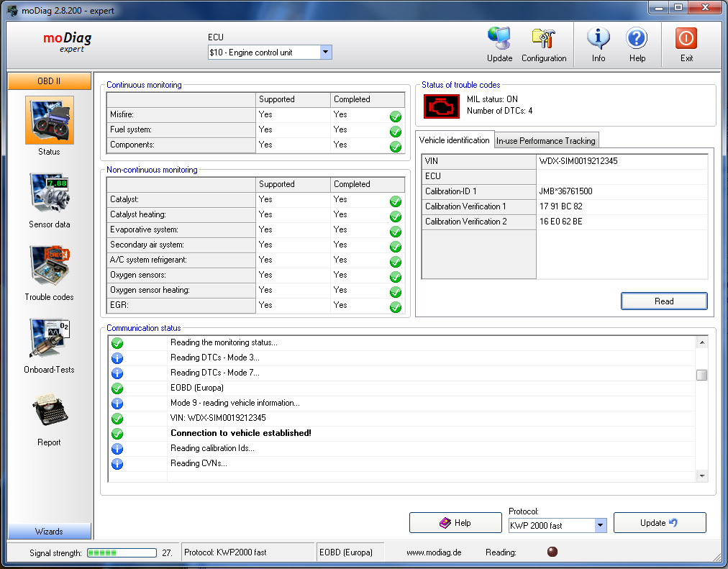The height and width of the screenshot is (569, 728).
Task: Click the Number of DTCs: 4 text
Action: pos(499,111)
